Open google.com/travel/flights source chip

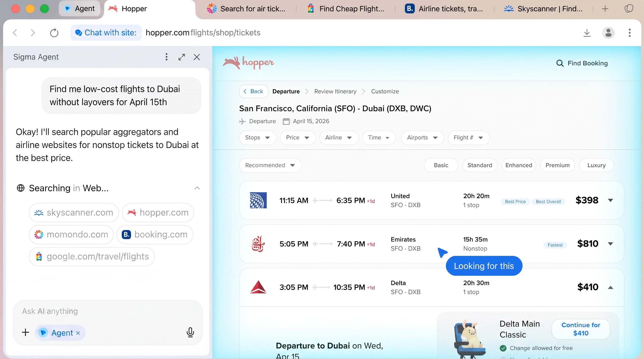[x=92, y=256]
